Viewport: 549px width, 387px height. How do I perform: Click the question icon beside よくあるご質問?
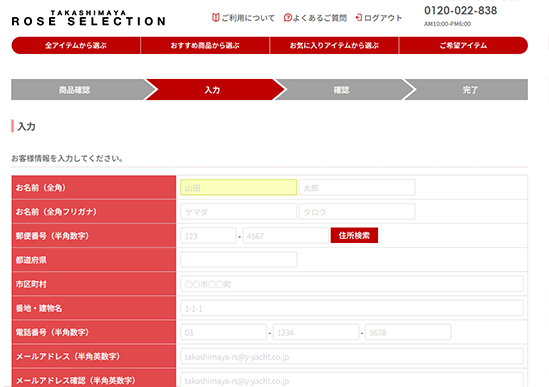(x=287, y=18)
